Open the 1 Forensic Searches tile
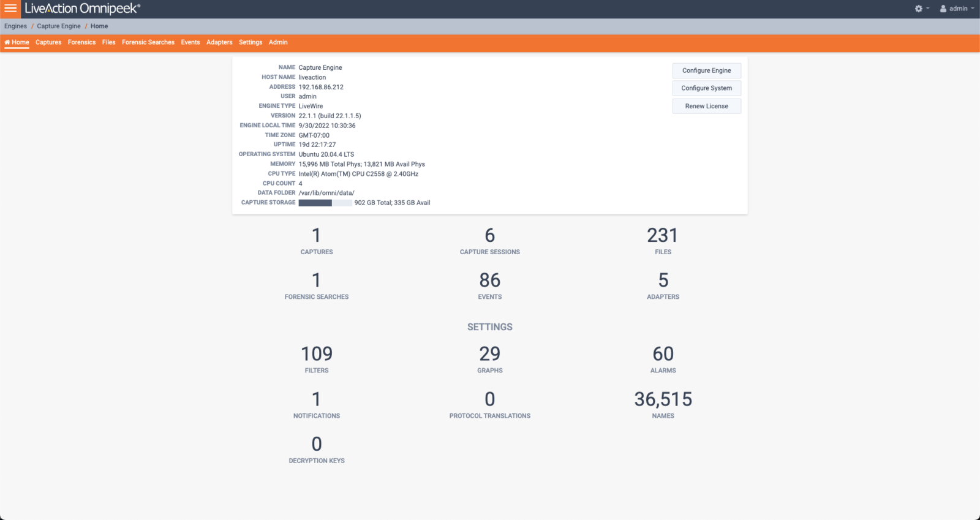Viewport: 980px width, 520px height. (x=317, y=285)
